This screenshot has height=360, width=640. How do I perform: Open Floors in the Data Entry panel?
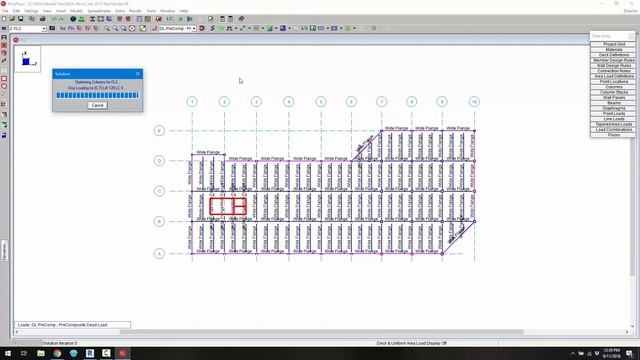[613, 135]
